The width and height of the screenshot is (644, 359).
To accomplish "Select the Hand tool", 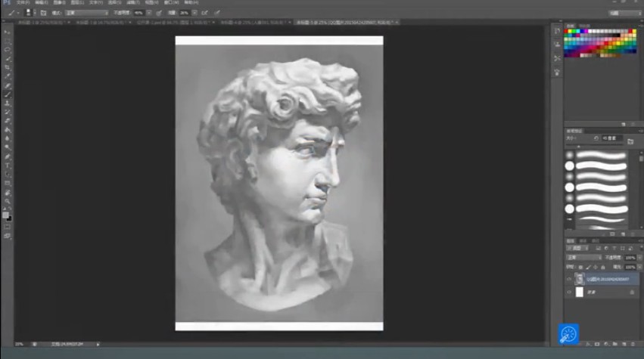I will [x=8, y=193].
